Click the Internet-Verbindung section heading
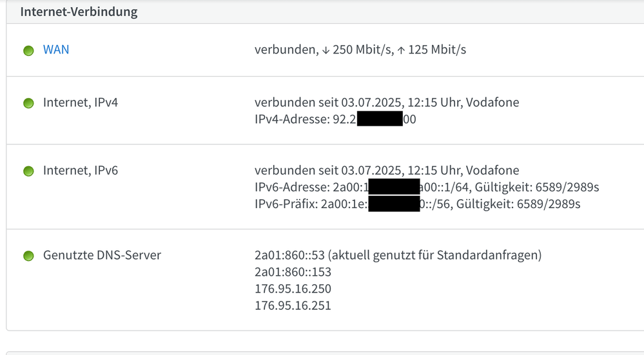The height and width of the screenshot is (355, 644). (79, 12)
